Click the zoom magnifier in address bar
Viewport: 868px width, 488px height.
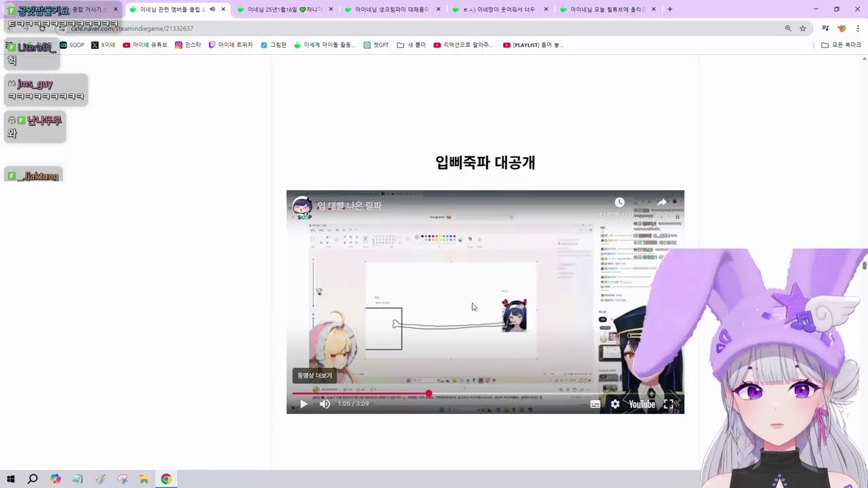click(x=788, y=28)
